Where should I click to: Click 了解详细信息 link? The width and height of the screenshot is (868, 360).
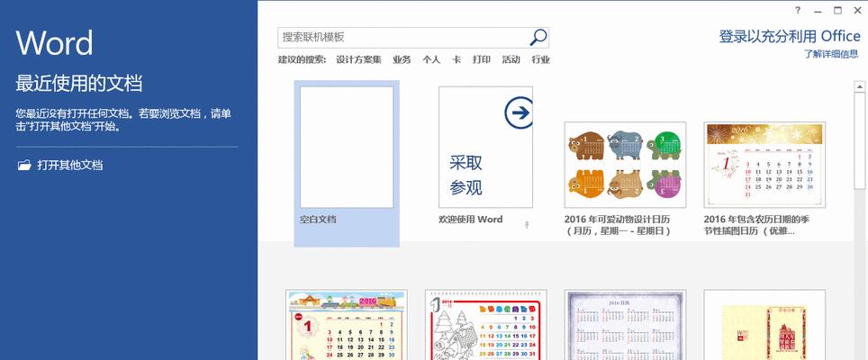(x=831, y=54)
